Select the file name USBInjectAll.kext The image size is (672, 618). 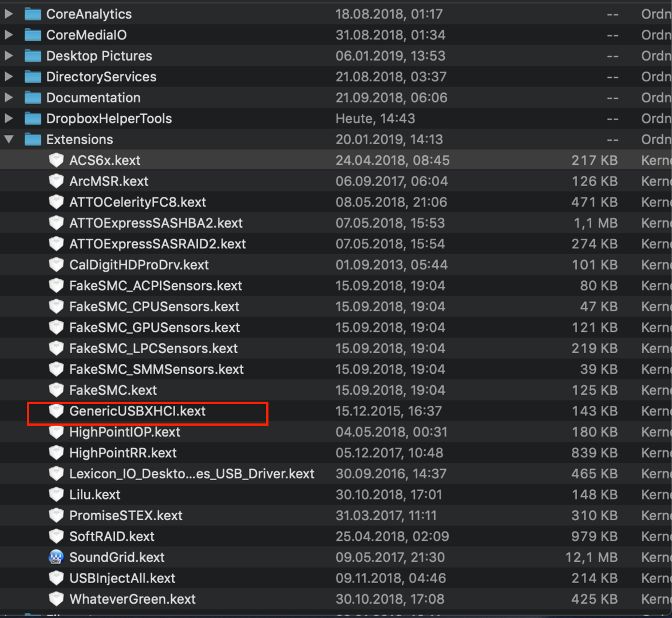pos(122,578)
